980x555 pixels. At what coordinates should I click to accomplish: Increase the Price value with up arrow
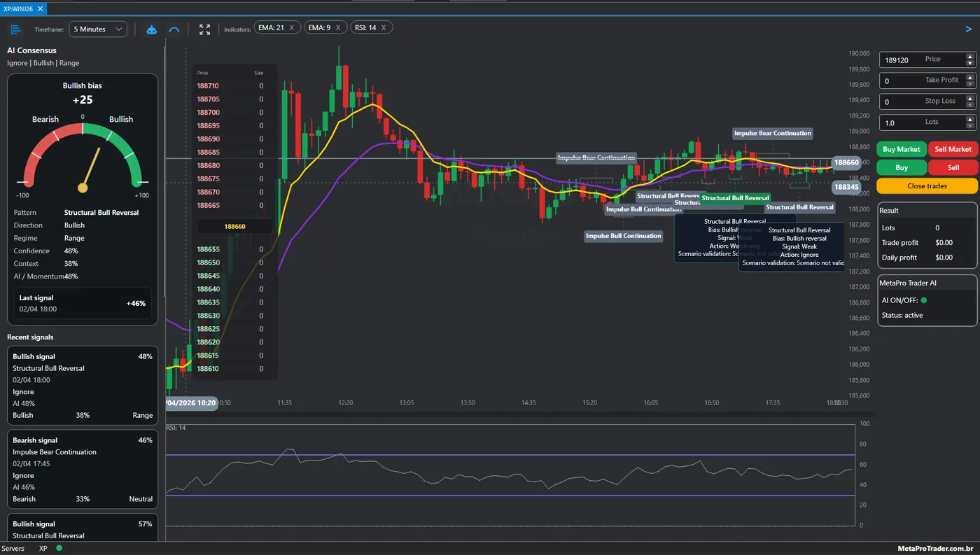tap(969, 57)
